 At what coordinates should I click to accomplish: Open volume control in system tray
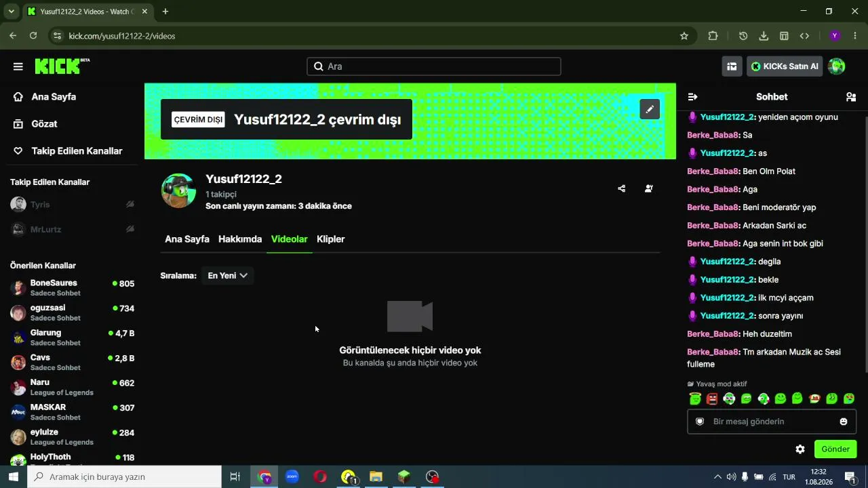tap(731, 477)
